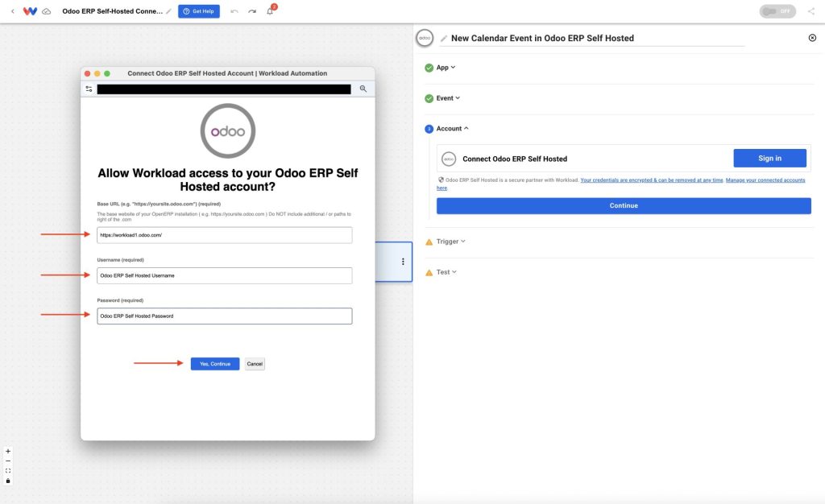Edit workflow name with pencil icon
Image resolution: width=825 pixels, height=504 pixels.
click(x=169, y=11)
